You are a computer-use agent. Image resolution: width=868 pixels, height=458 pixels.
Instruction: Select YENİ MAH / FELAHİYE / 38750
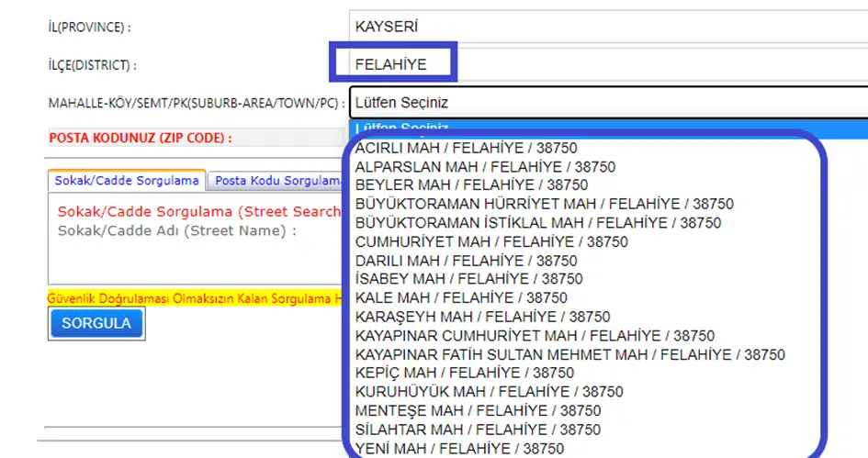tap(459, 449)
